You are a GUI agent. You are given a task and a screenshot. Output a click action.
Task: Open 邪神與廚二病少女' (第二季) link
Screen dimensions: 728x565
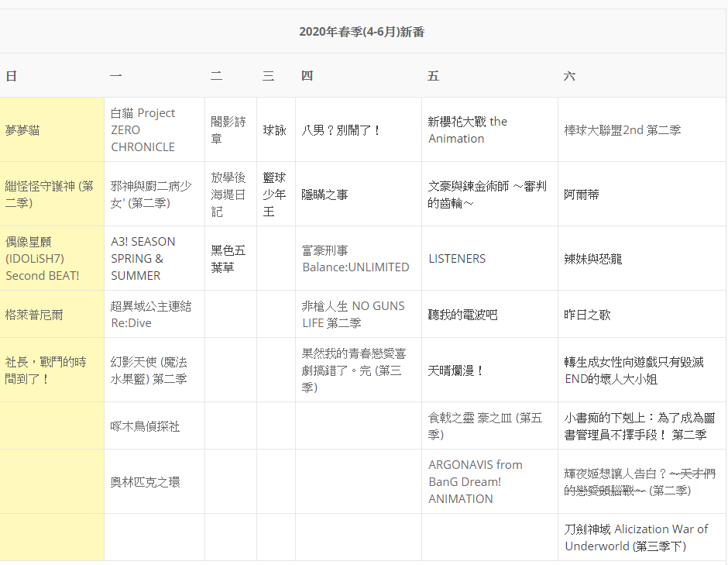(x=151, y=195)
